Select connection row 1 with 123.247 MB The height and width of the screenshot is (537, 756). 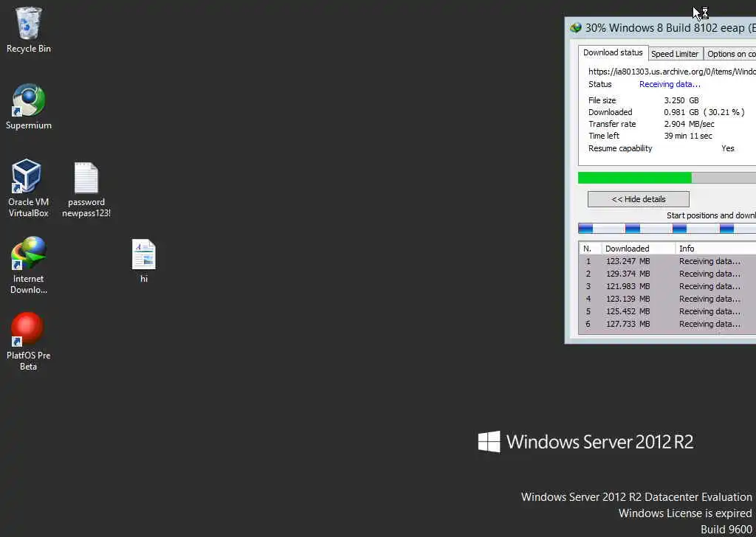[x=667, y=261]
